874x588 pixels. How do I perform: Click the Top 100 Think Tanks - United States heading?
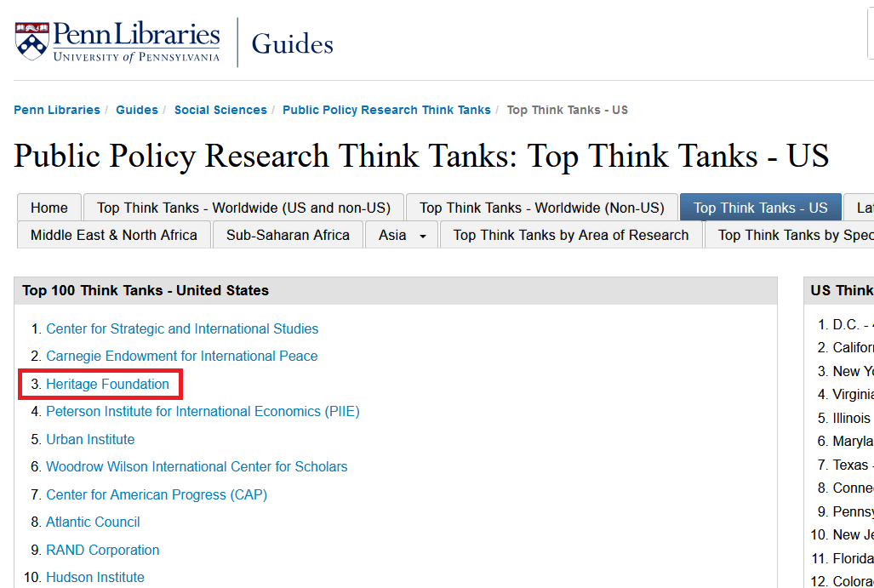click(x=146, y=290)
